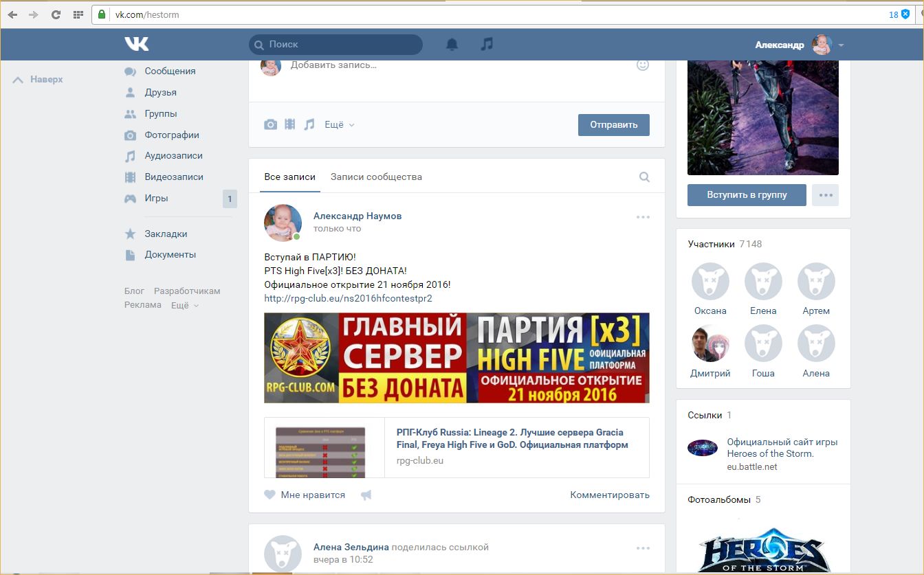
Task: Open member Оксана's avatar
Action: [x=710, y=281]
